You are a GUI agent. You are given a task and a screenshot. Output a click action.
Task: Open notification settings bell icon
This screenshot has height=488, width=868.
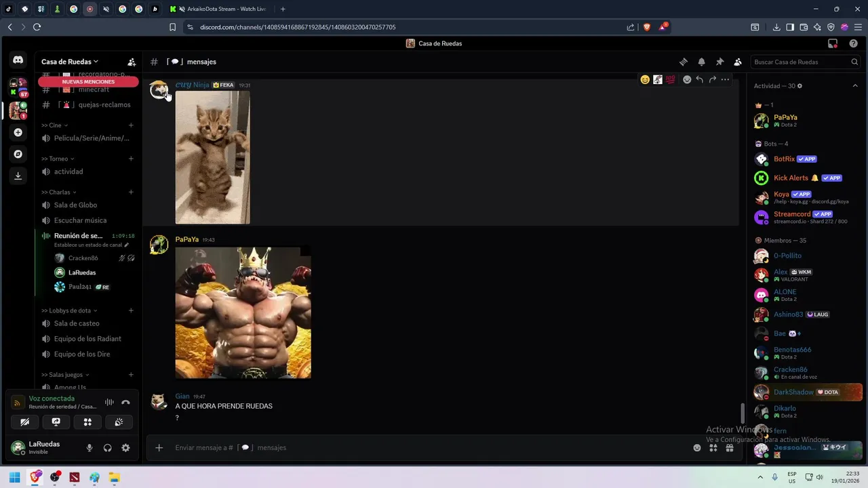pos(702,62)
